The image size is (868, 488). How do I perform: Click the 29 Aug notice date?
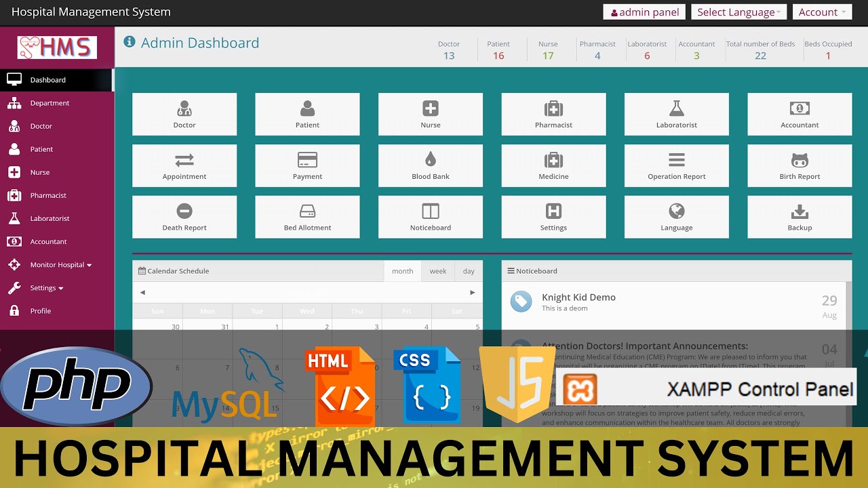829,306
